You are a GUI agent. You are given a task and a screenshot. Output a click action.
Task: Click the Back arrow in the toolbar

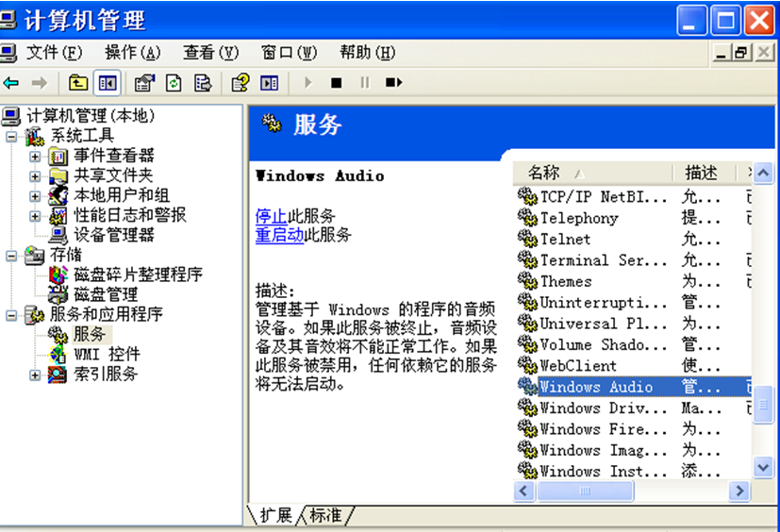click(x=11, y=83)
